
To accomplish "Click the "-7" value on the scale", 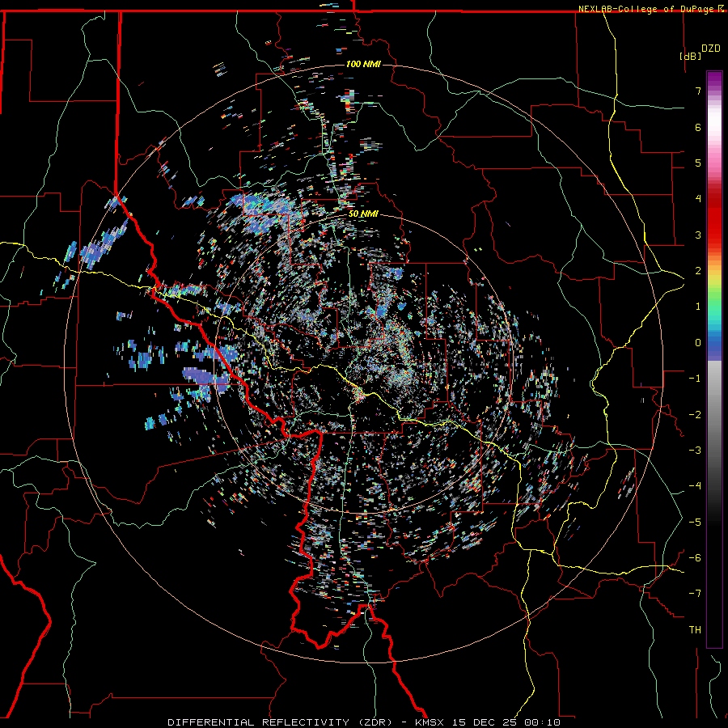I will tap(695, 594).
